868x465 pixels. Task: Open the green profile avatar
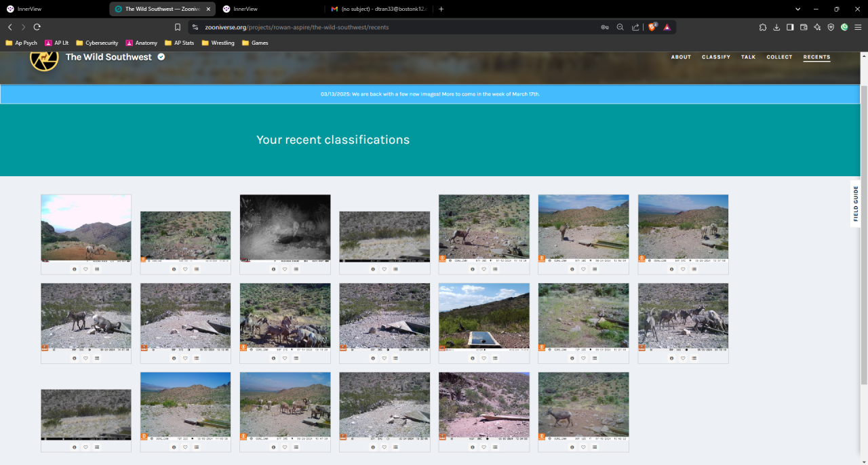coord(844,27)
